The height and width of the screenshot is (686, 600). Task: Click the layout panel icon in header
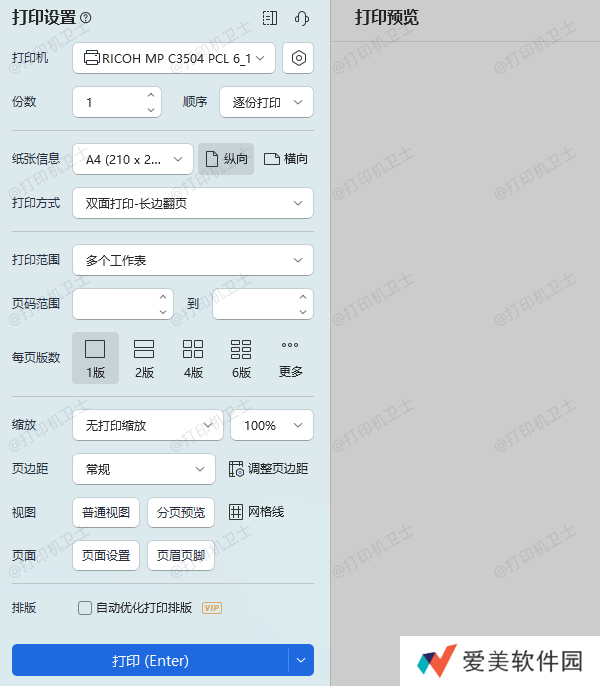click(269, 18)
